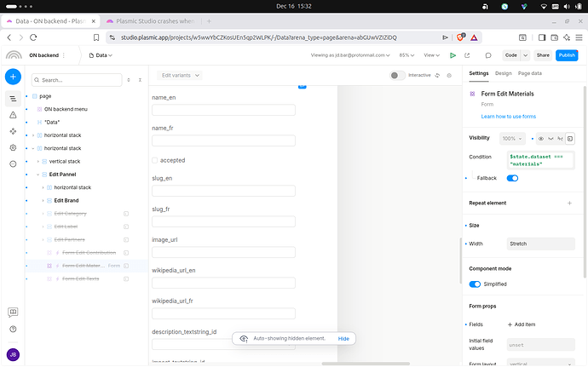588x367 pixels.
Task: Open the Width Stretch dropdown
Action: (x=540, y=244)
